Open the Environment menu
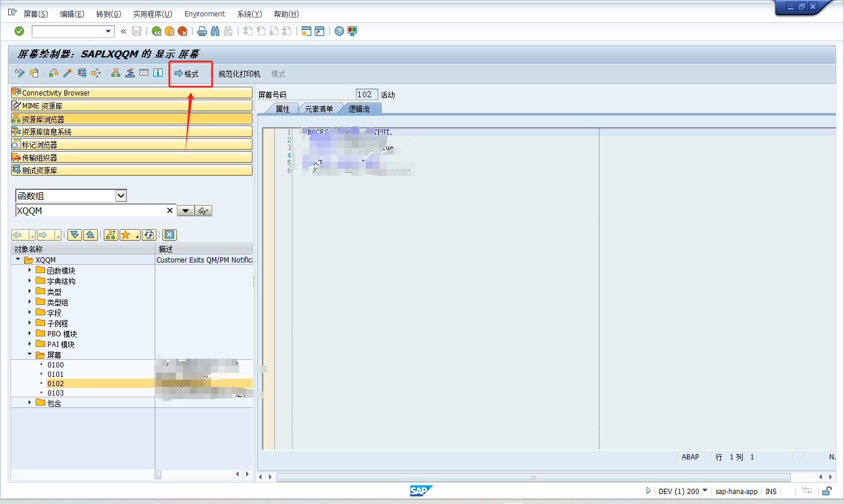Screen dimensions: 844x504 205,13
